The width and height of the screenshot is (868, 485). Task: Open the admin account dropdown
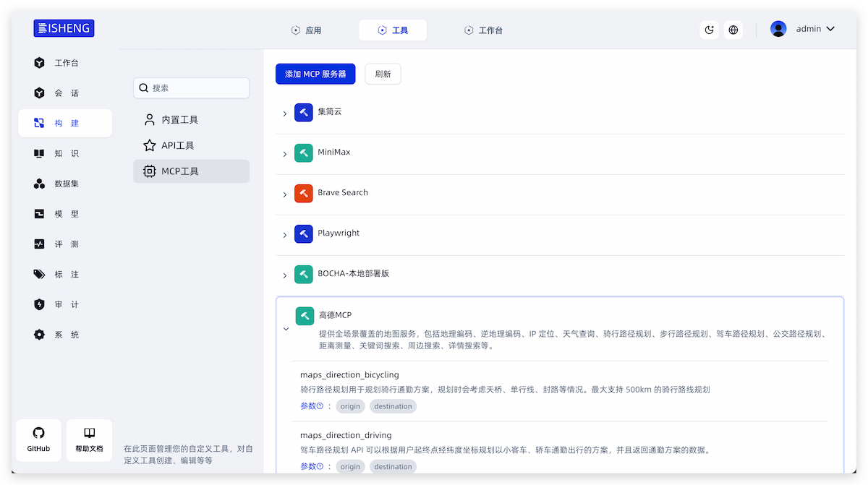(x=830, y=29)
